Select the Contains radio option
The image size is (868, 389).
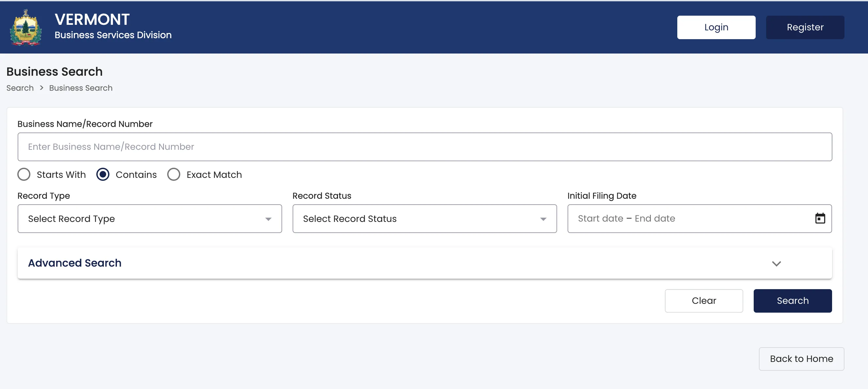(x=103, y=175)
